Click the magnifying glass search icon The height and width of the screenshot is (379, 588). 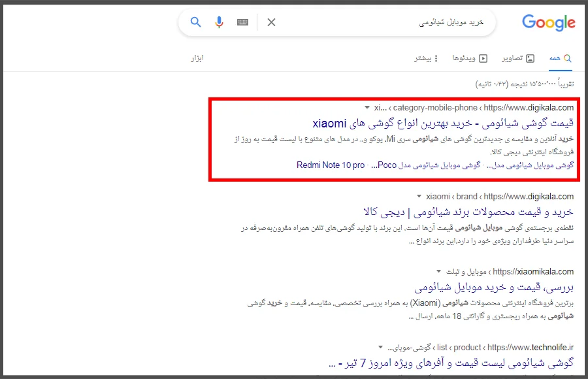[195, 22]
